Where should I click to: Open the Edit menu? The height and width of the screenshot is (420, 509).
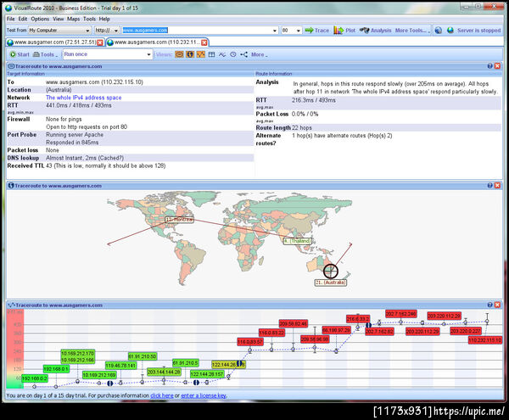23,19
